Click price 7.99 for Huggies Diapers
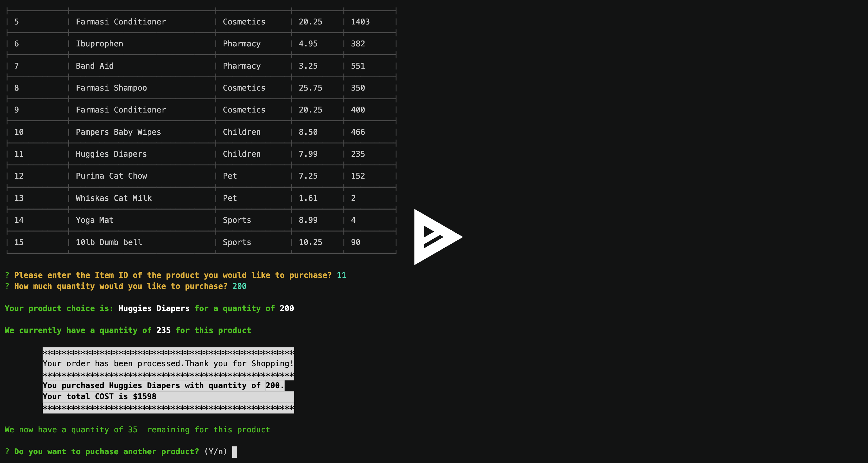The height and width of the screenshot is (463, 868). 308,154
